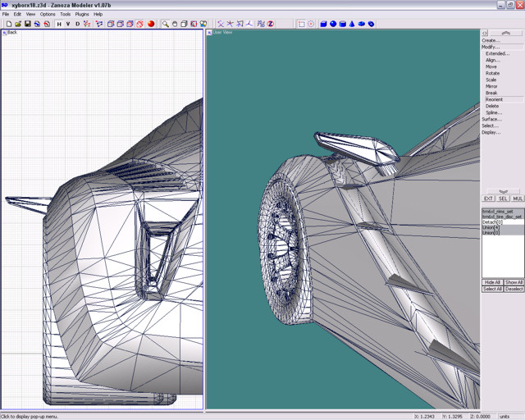This screenshot has height=420, width=525.
Task: Expand the Display... command group
Action: coord(491,132)
